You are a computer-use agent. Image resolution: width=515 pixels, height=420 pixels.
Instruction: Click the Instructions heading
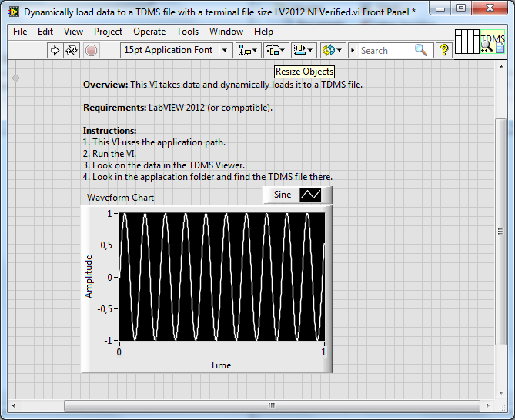tap(109, 131)
